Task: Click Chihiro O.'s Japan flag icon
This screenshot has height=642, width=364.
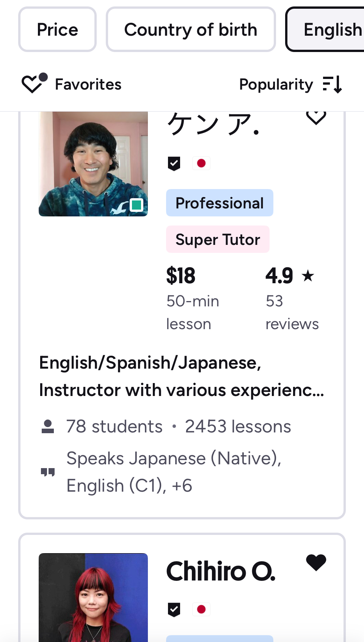Action: click(x=201, y=610)
